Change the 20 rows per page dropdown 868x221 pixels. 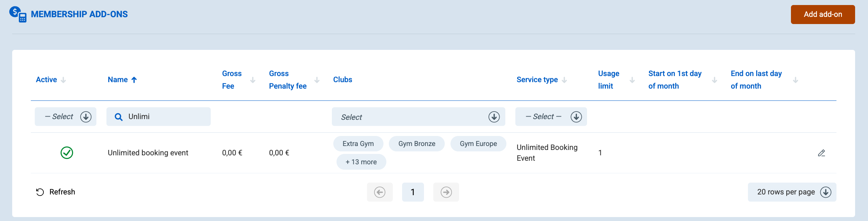(792, 192)
